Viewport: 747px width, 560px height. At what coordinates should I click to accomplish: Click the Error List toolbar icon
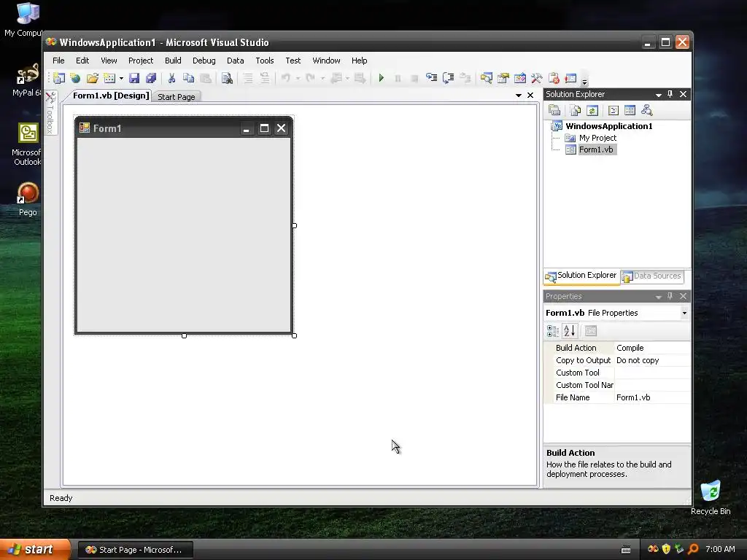tap(554, 78)
